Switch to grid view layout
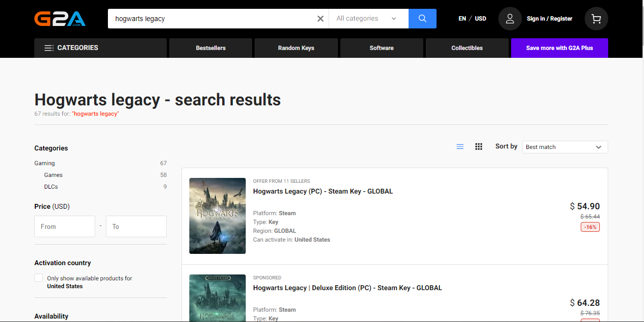 point(479,147)
